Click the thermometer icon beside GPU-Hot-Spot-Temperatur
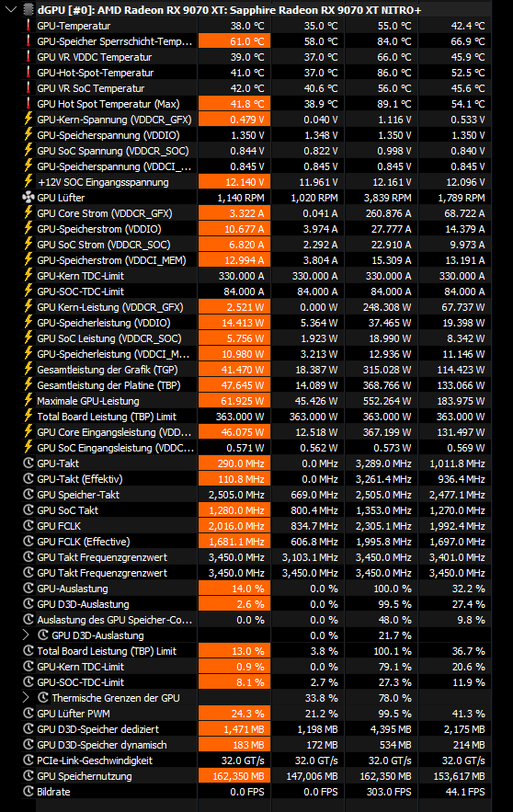 click(28, 73)
